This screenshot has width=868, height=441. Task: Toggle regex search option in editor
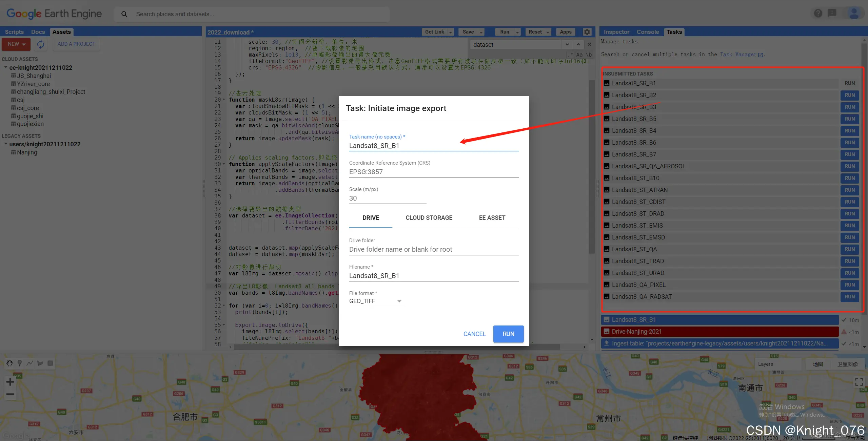click(x=571, y=55)
